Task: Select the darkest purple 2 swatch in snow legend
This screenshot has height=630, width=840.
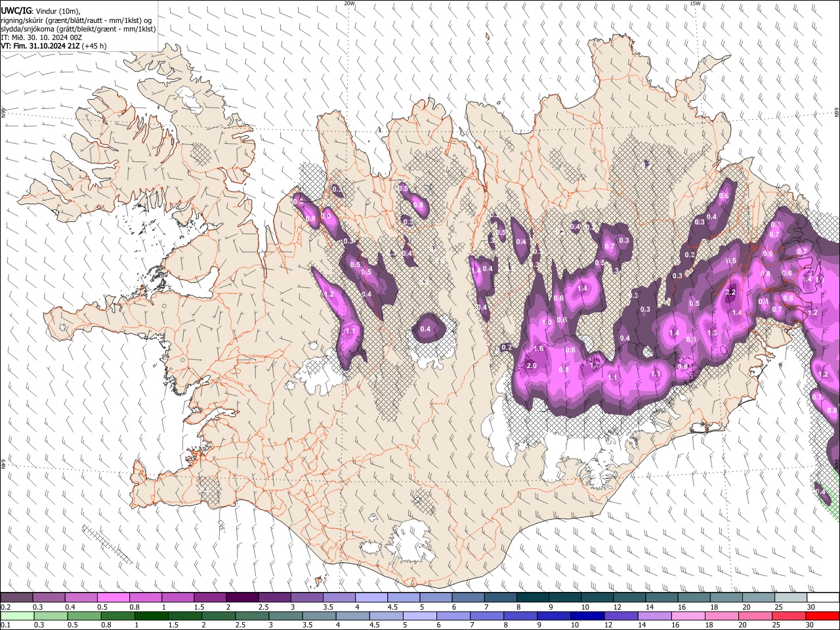Action: click(x=241, y=597)
